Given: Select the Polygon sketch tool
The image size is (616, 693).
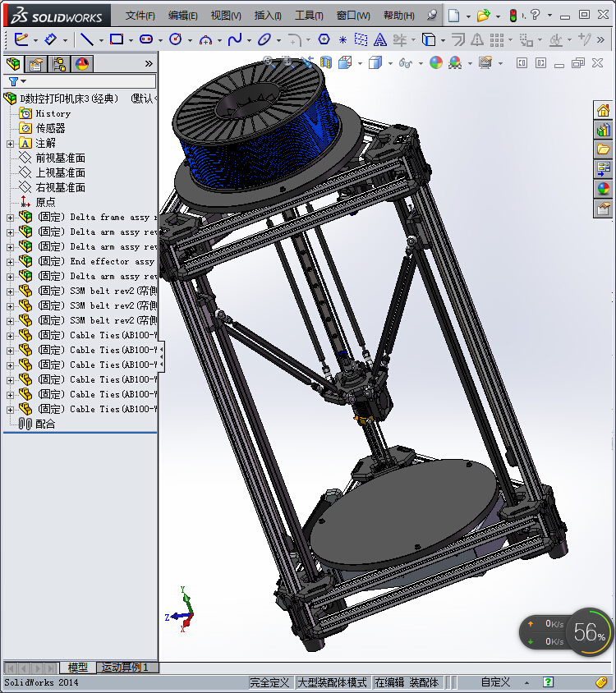Looking at the screenshot, I should coord(324,39).
